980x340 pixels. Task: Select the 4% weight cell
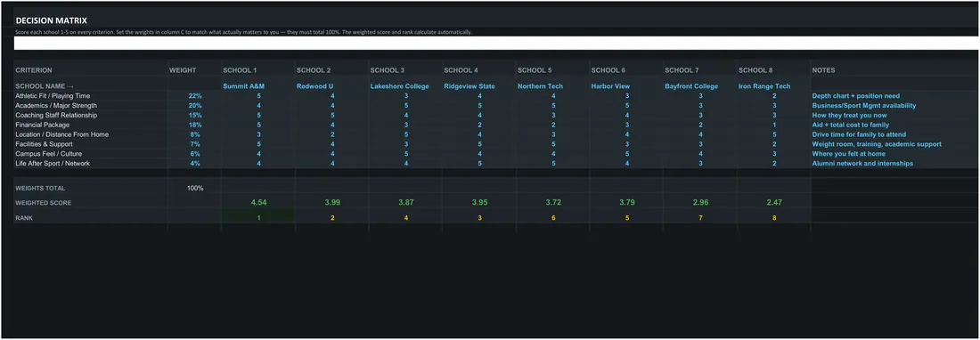(x=195, y=164)
